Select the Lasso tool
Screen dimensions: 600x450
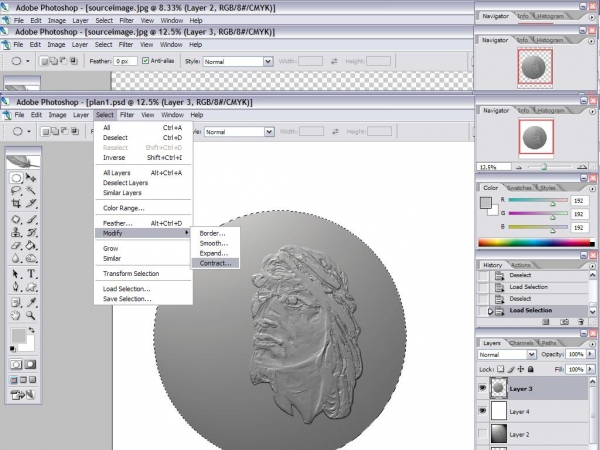[16, 190]
